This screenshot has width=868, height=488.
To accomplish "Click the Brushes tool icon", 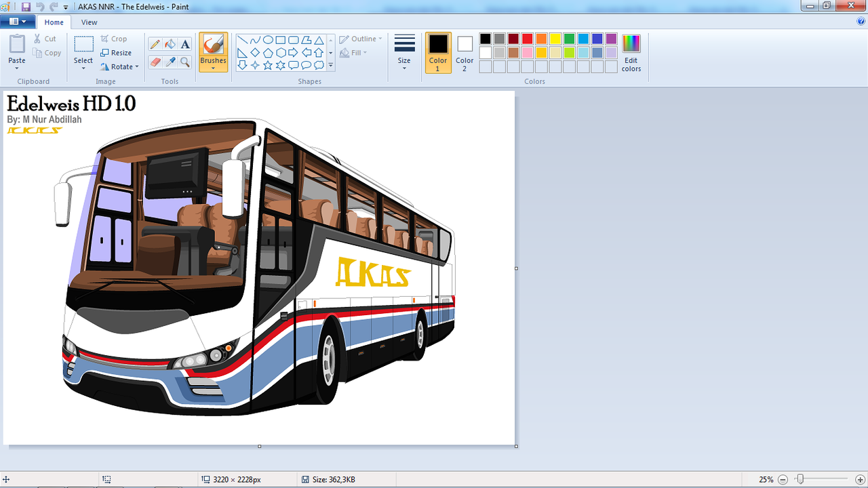I will coord(213,45).
